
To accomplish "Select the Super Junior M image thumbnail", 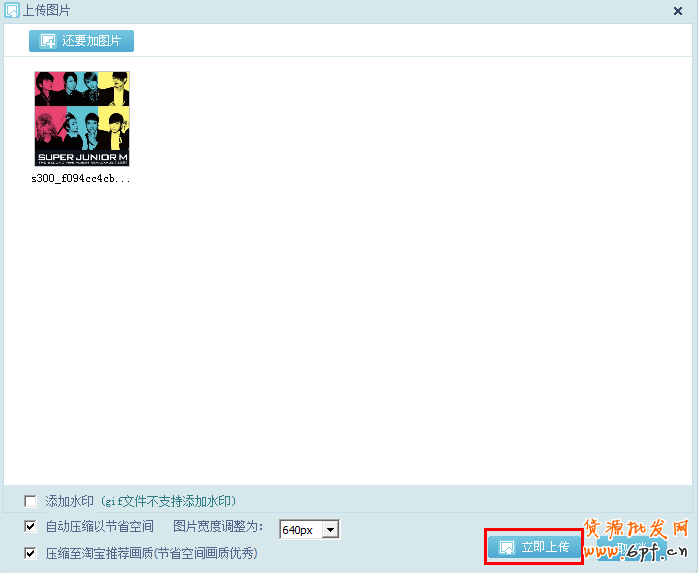I will (x=82, y=118).
